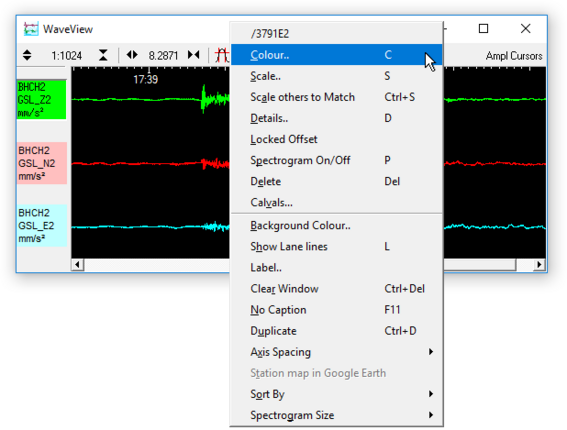
Task: Click the vertical zoom up-down arrows icon
Action: click(x=27, y=55)
